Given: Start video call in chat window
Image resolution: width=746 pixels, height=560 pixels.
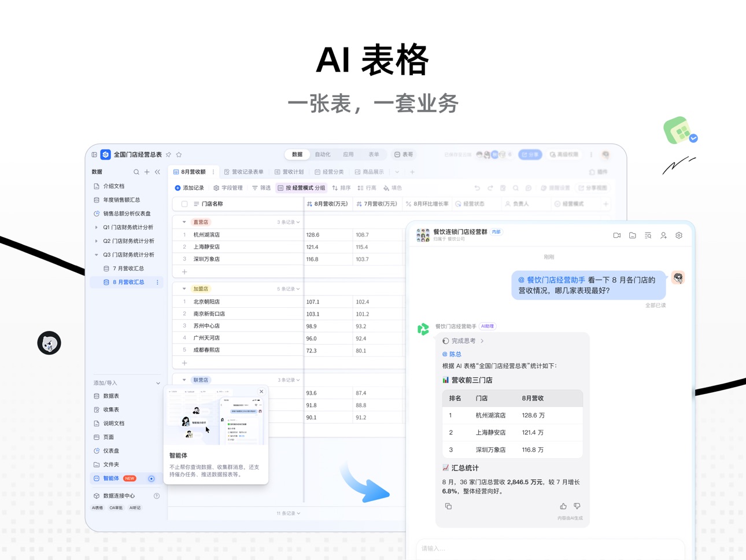Looking at the screenshot, I should point(617,235).
